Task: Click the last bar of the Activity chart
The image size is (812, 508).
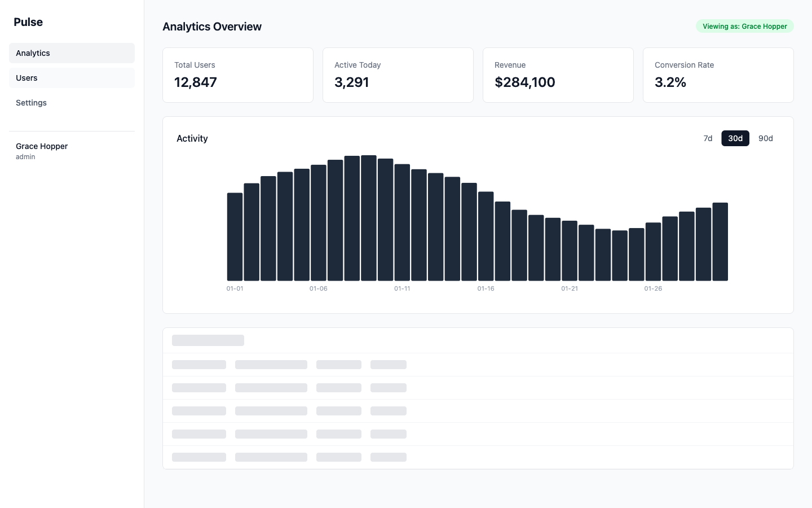Action: click(x=720, y=242)
